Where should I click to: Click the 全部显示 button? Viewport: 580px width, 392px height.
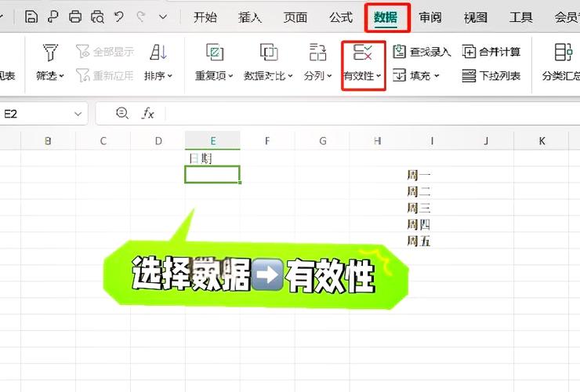(105, 52)
